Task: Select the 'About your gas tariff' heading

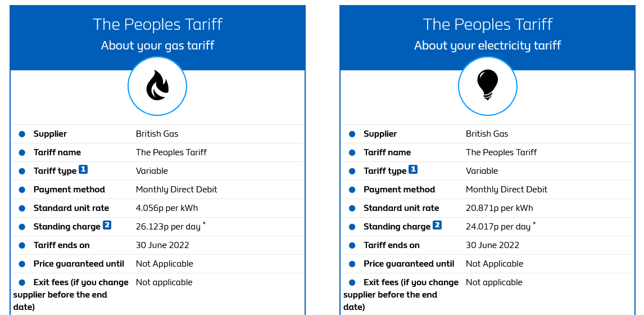Action: click(x=157, y=46)
